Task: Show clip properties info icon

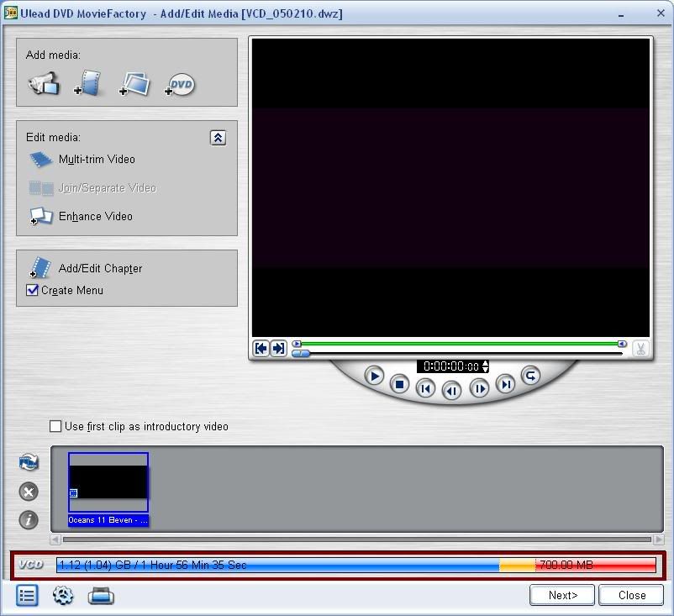Action: pos(29,520)
